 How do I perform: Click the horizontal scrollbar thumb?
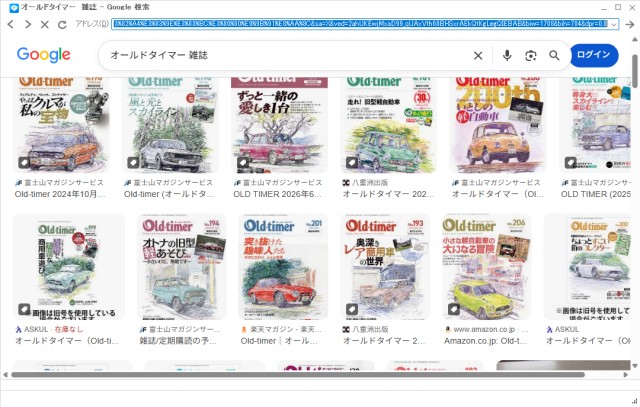click(298, 374)
